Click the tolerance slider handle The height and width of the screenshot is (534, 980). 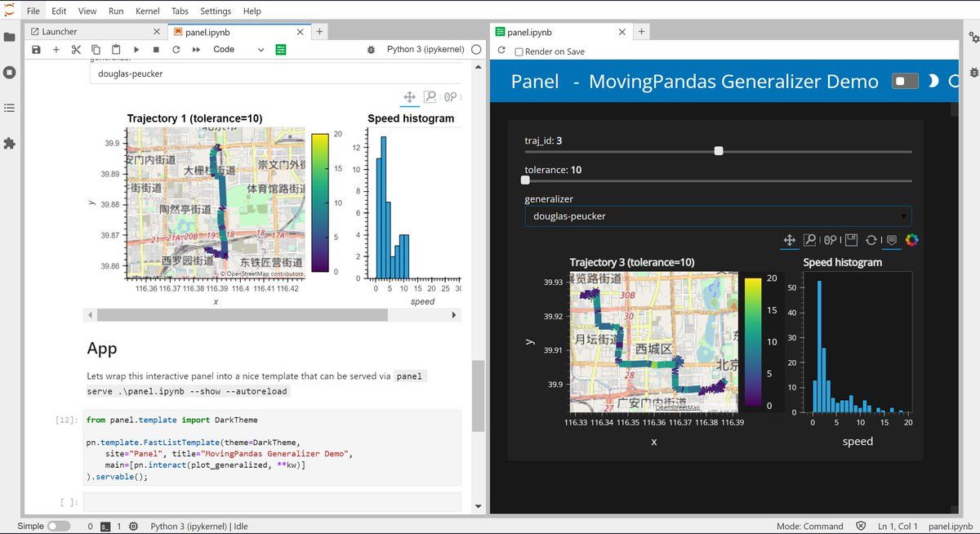pos(525,180)
